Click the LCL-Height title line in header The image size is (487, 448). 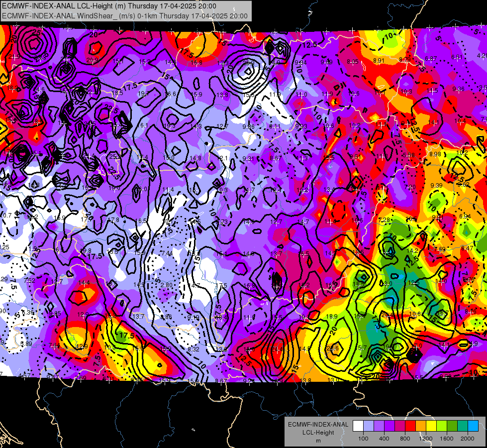click(x=109, y=6)
